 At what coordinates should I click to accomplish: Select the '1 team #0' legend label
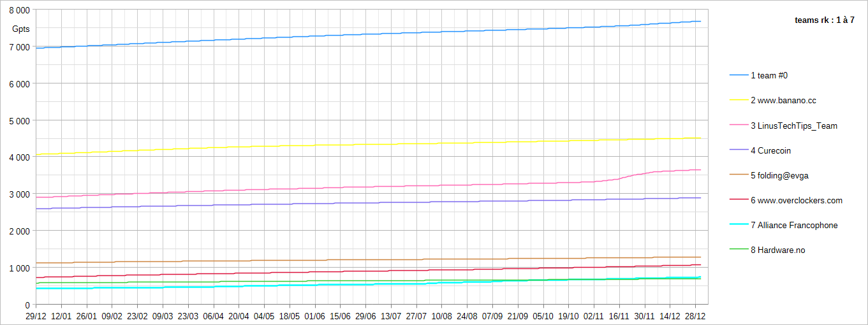click(x=769, y=75)
